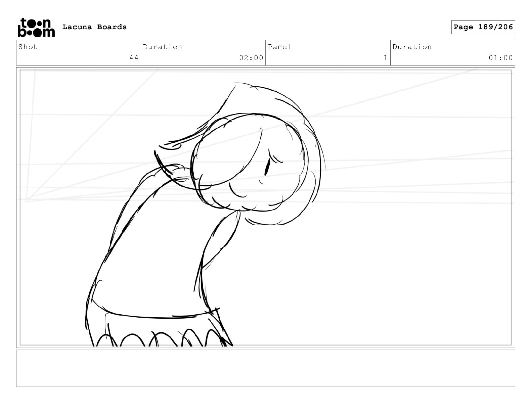
Task: Select shot number '44'
Action: click(134, 58)
